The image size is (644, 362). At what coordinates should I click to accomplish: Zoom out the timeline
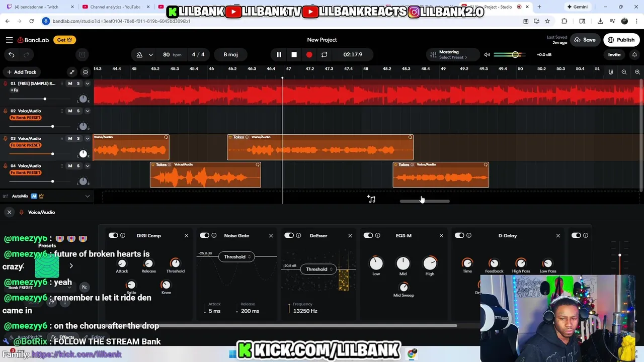[624, 72]
